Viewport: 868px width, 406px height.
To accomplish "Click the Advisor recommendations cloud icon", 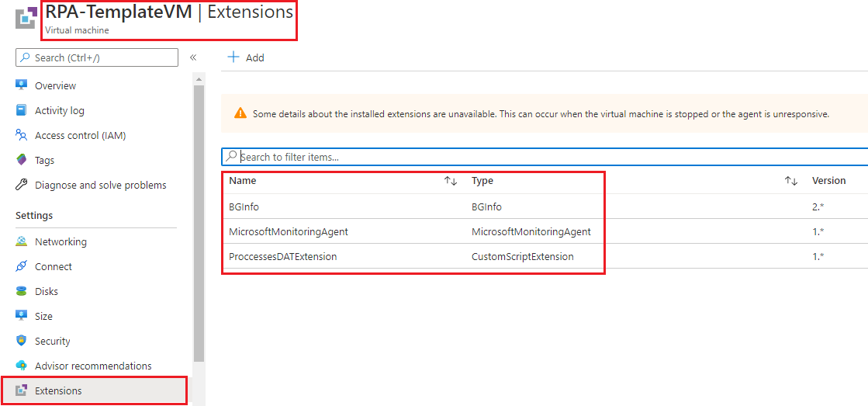I will (22, 366).
